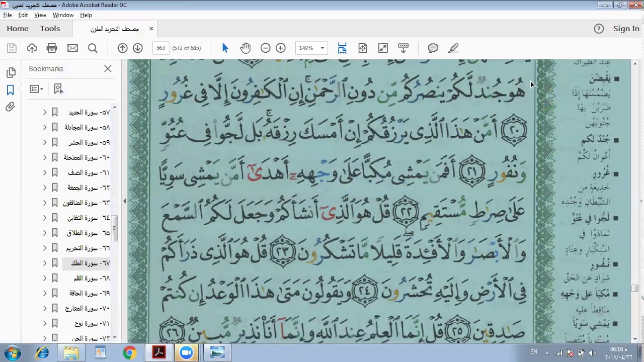The width and height of the screenshot is (644, 362).
Task: Open the Find text magnifier tool
Action: click(93, 48)
